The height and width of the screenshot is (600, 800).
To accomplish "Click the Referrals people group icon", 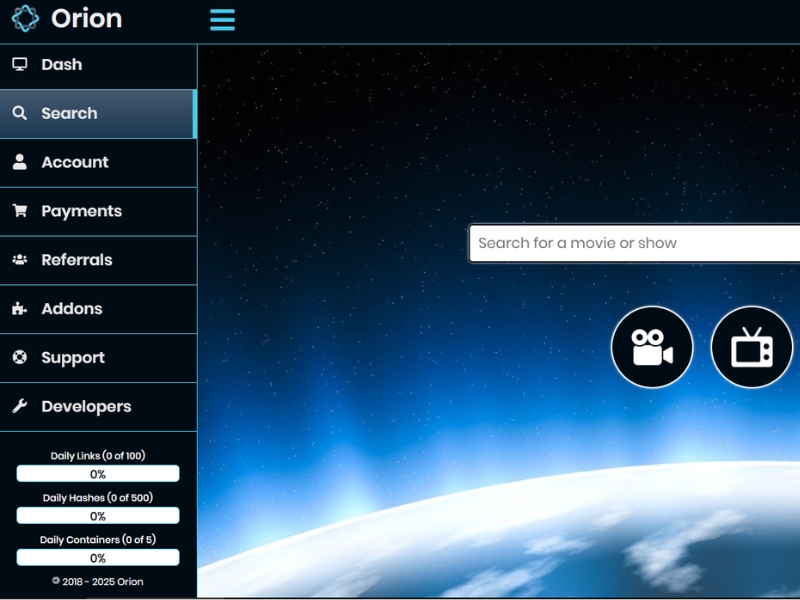I will 19,260.
